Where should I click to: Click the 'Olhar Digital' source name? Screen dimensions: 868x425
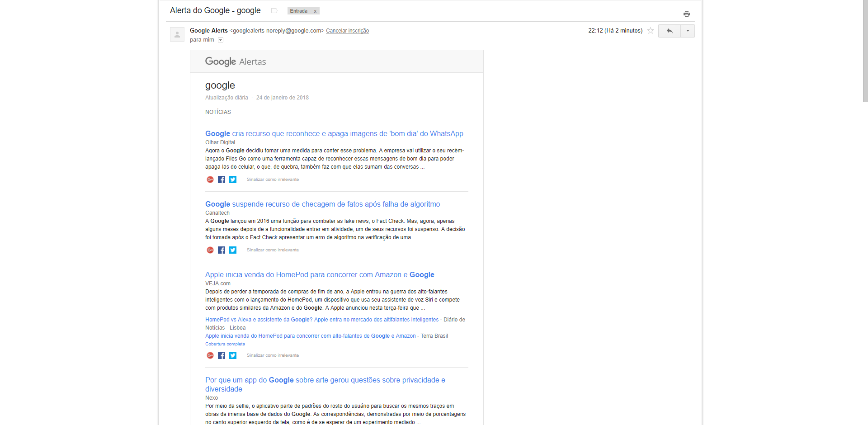pos(220,142)
